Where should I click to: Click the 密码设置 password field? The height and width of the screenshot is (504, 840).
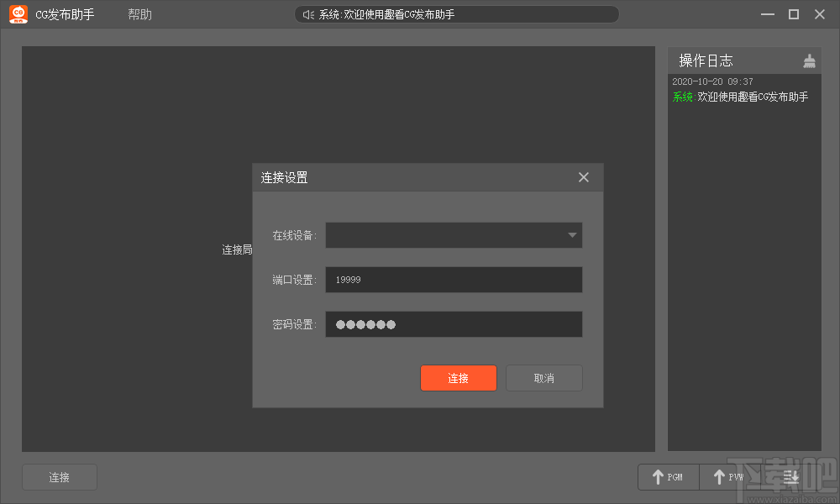[454, 323]
